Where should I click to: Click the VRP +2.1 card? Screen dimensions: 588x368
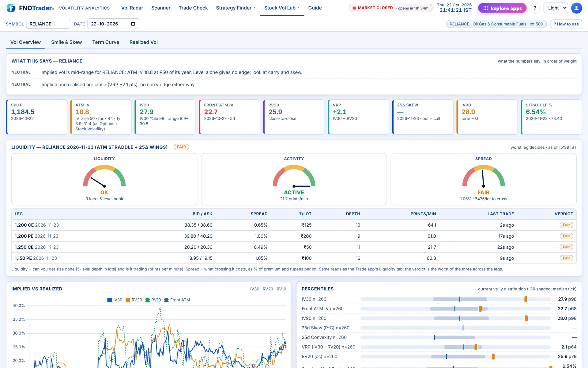[358, 117]
